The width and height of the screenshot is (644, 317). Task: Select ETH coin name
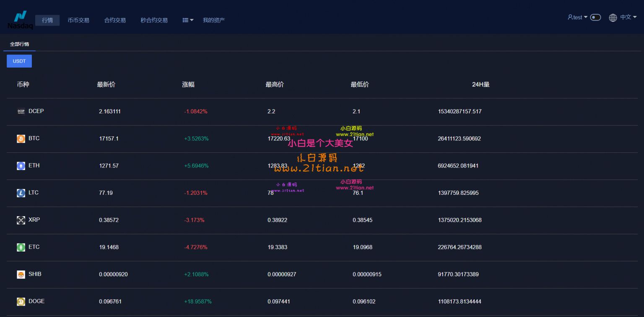pos(34,165)
